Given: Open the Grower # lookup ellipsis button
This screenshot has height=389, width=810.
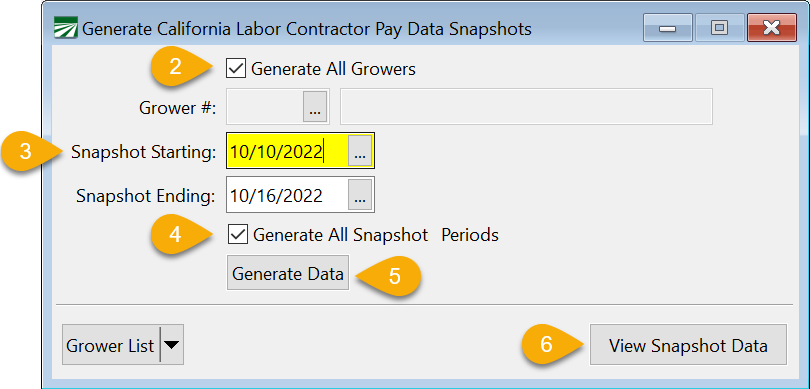Looking at the screenshot, I should [315, 107].
